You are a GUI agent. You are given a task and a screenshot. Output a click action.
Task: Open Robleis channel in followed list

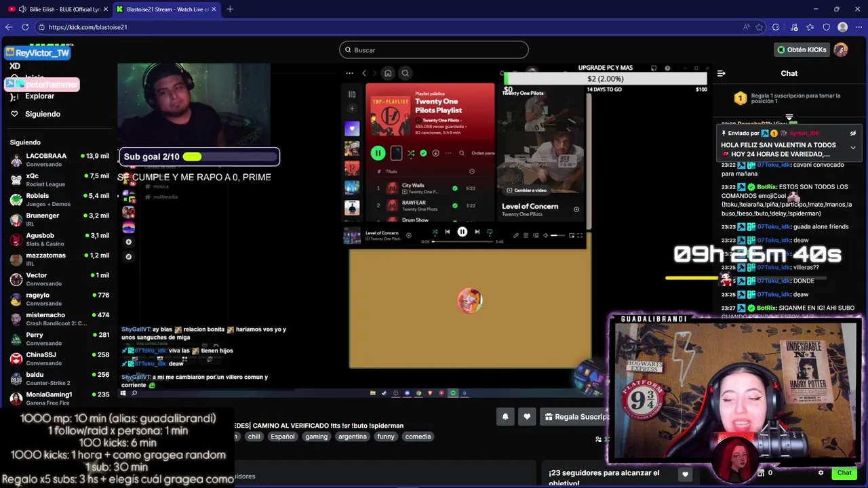pyautogui.click(x=60, y=199)
